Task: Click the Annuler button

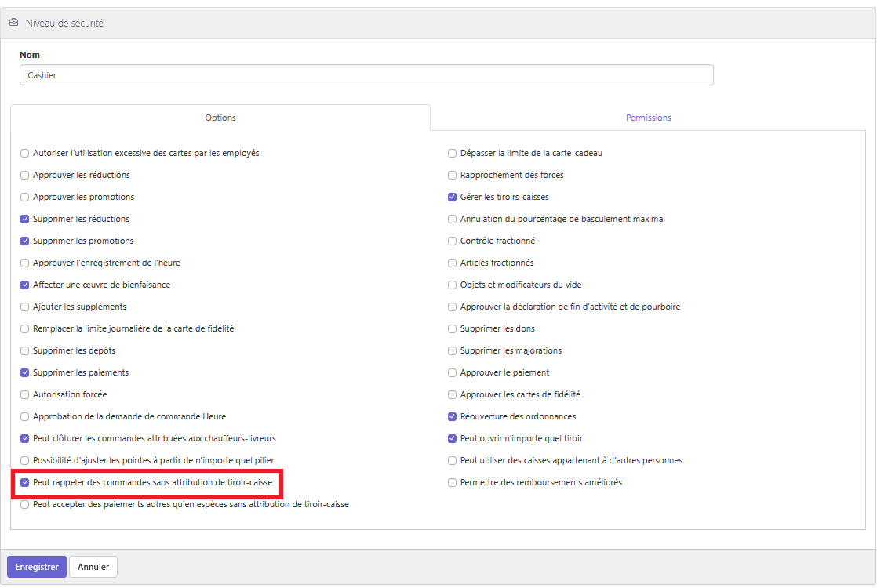Action: pyautogui.click(x=93, y=567)
